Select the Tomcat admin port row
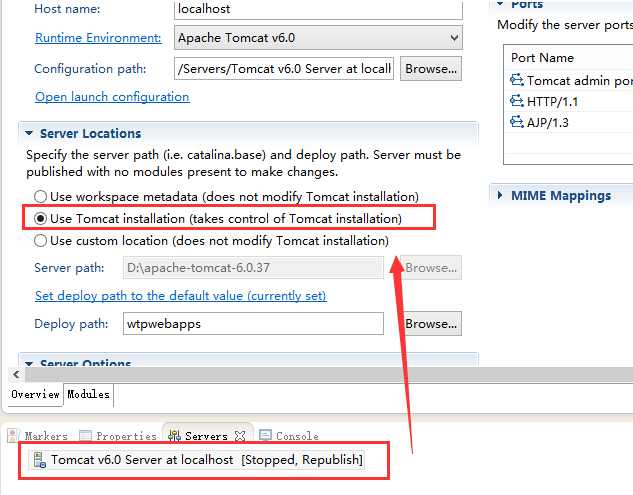Viewport: 633px width, 495px height. (x=569, y=80)
